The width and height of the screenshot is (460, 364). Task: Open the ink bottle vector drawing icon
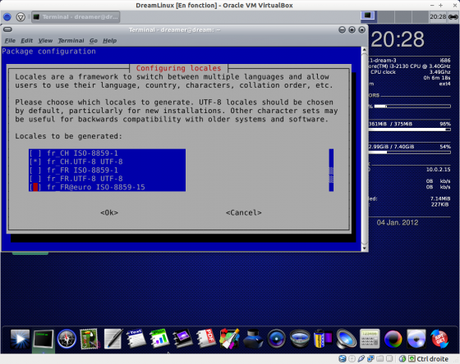coord(253,339)
